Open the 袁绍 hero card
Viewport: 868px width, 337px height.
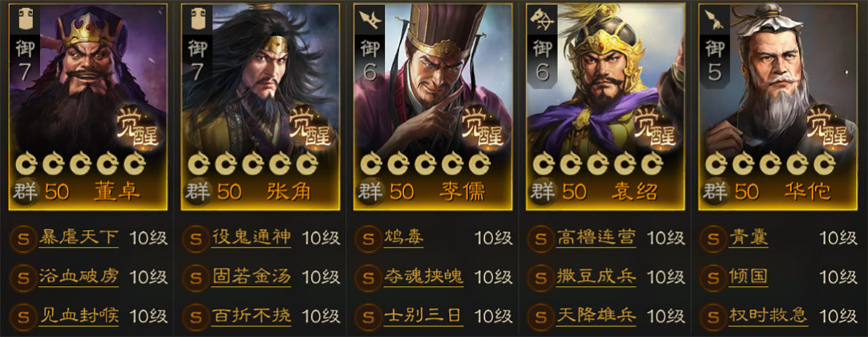point(606,106)
